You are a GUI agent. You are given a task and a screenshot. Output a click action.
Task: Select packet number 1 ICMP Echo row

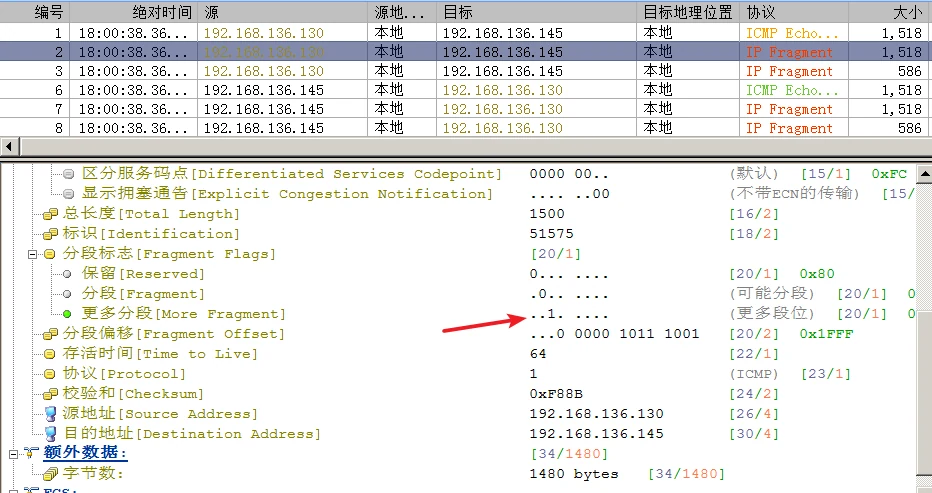point(466,33)
